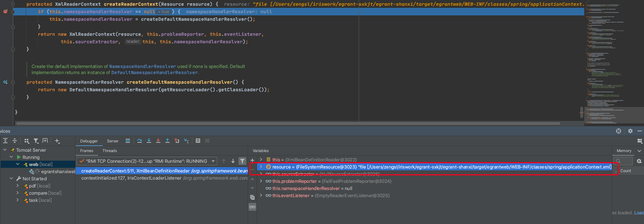Viewport: 644px width, 224px height.
Task: Click the editor horizontal scrollbar
Action: click(x=286, y=123)
